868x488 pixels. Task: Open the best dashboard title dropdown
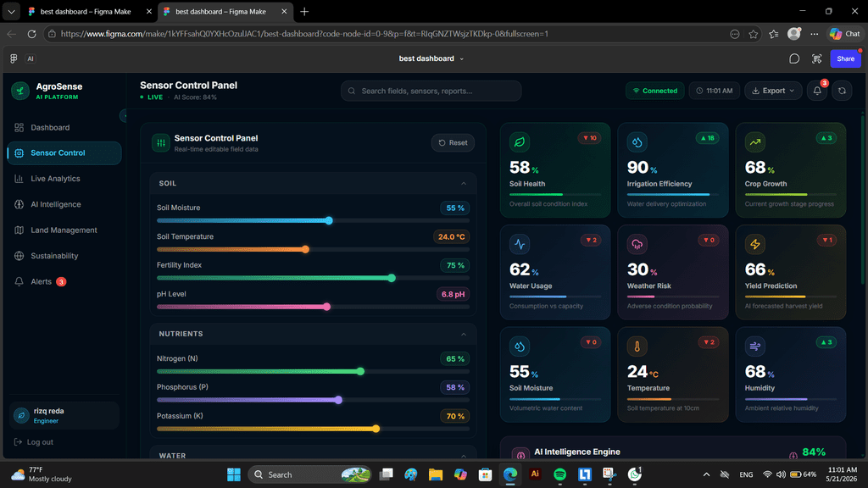tap(431, 58)
